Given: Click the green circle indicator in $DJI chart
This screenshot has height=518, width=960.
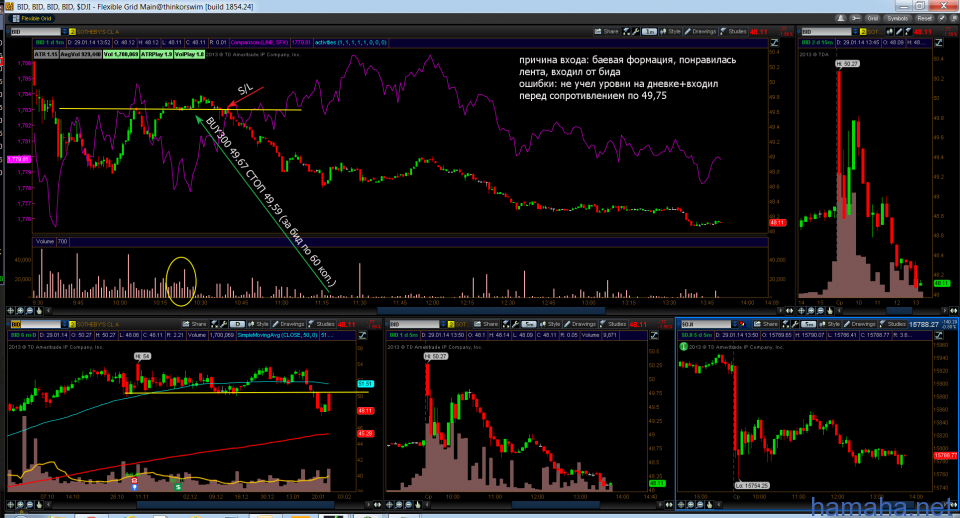Looking at the screenshot, I should point(684,347).
